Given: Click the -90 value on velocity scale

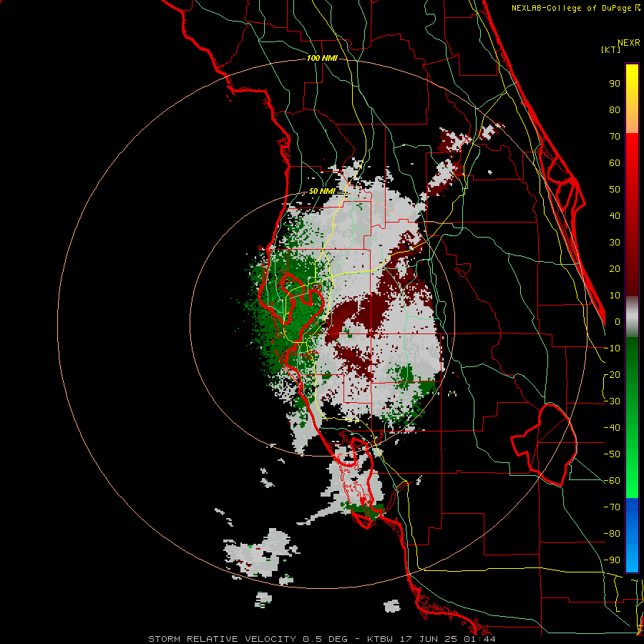Looking at the screenshot, I should click(612, 560).
